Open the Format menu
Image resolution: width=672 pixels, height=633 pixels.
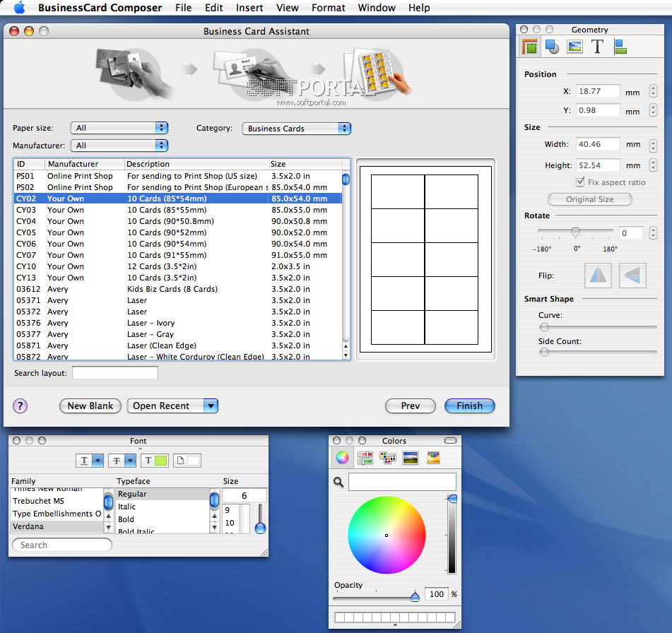coord(328,8)
